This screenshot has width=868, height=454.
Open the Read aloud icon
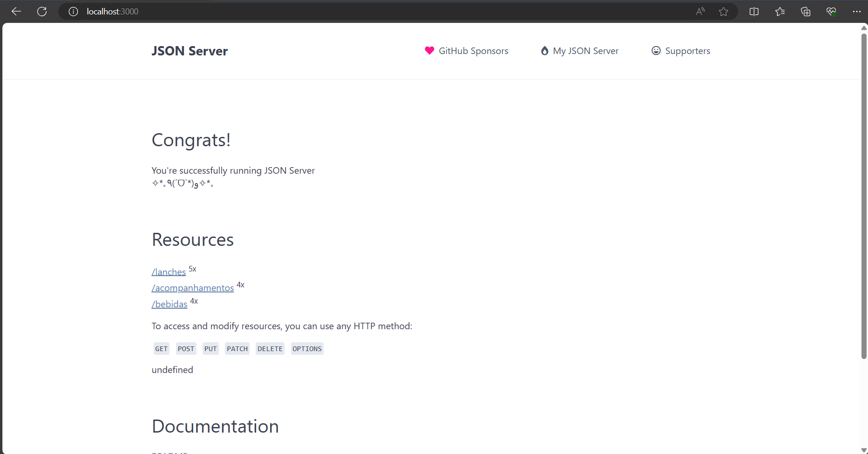(x=700, y=12)
